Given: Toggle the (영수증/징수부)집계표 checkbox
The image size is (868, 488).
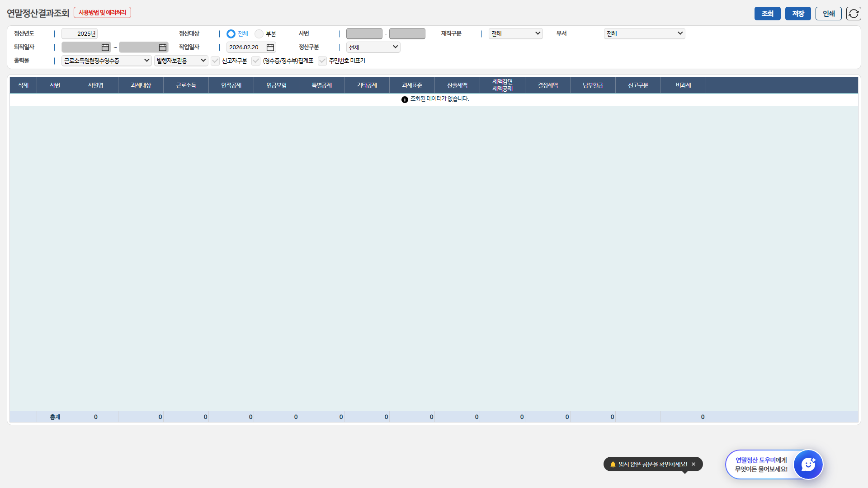Looking at the screenshot, I should coord(256,61).
